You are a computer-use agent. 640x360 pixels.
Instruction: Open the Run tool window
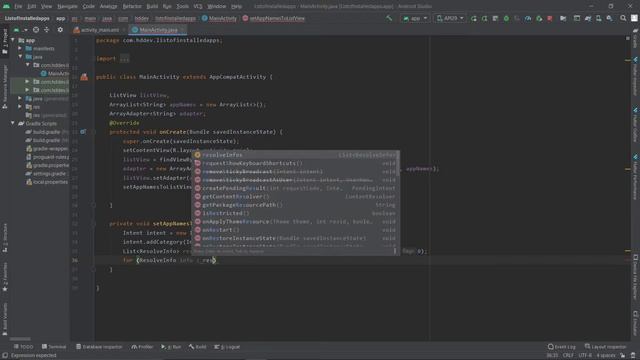pyautogui.click(x=171, y=347)
